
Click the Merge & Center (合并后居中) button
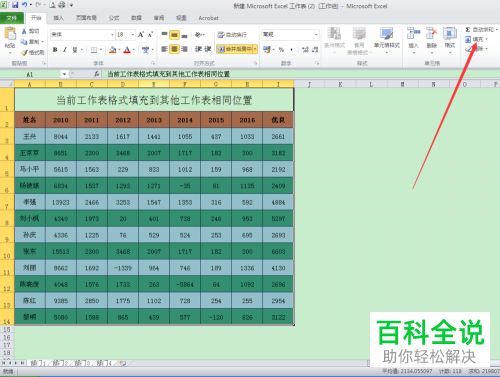(235, 49)
